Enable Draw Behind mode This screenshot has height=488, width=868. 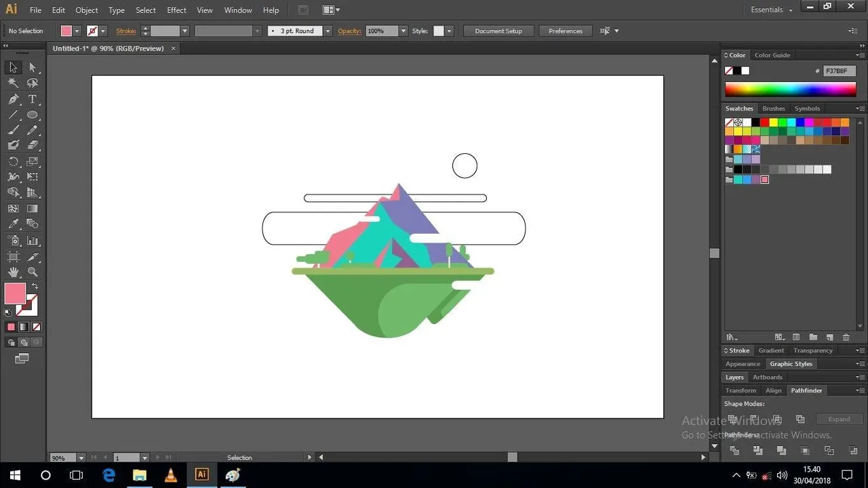pos(24,342)
